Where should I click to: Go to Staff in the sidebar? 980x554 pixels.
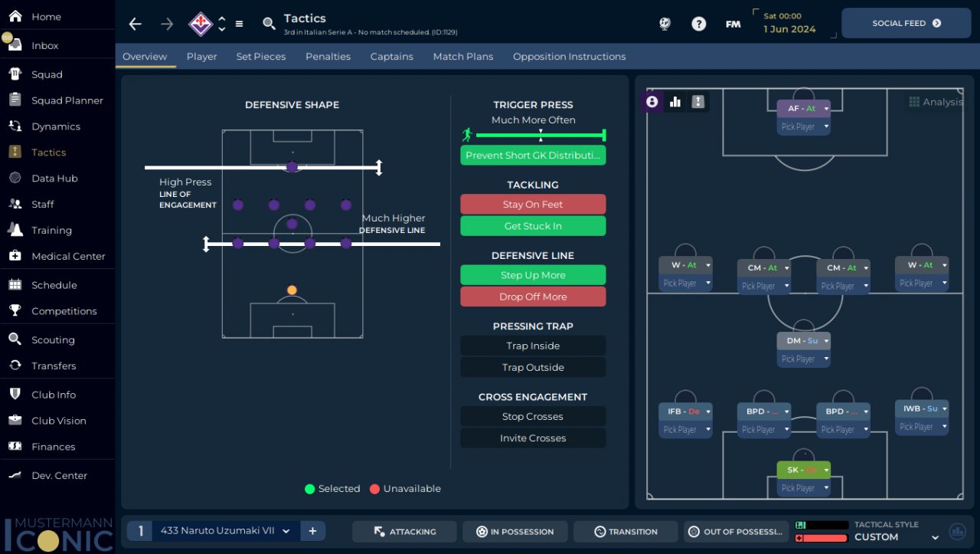pyautogui.click(x=43, y=205)
